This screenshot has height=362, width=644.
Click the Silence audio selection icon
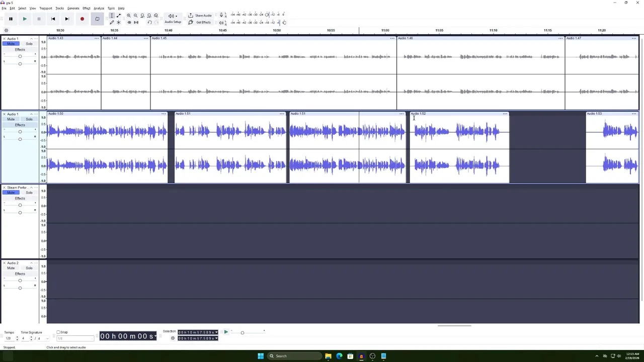tap(136, 23)
